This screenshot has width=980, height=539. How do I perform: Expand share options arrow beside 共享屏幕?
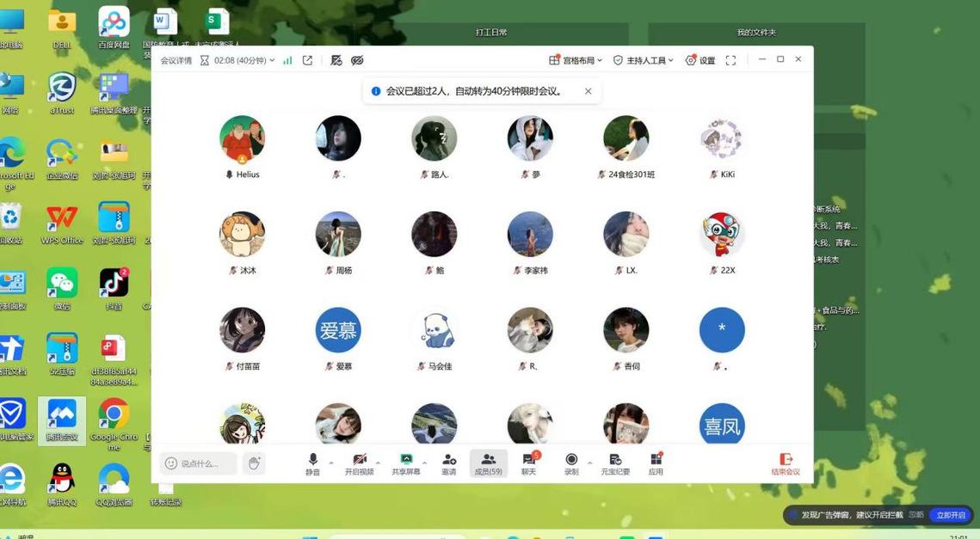pos(424,462)
